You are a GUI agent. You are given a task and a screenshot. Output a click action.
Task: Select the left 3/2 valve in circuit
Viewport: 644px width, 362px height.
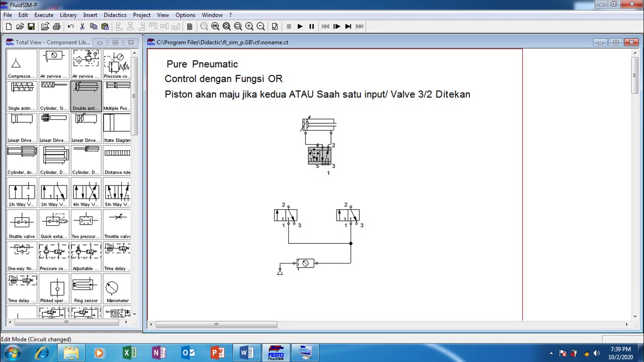tap(286, 215)
